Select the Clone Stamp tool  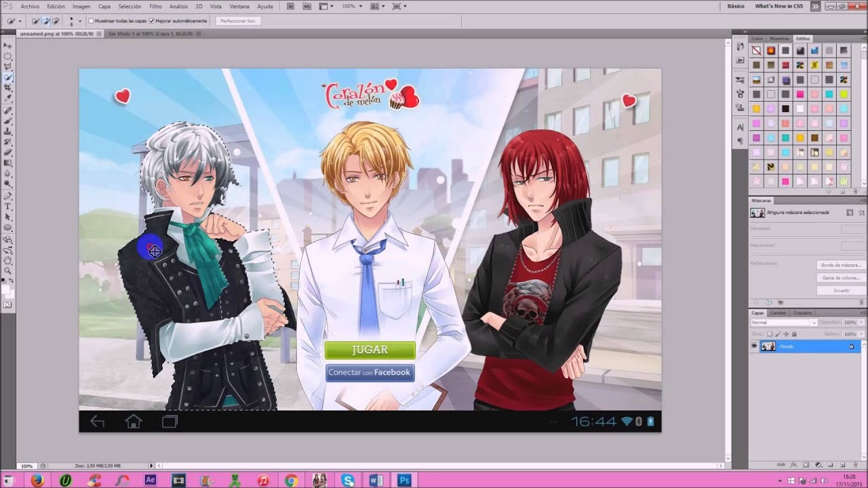tap(8, 131)
